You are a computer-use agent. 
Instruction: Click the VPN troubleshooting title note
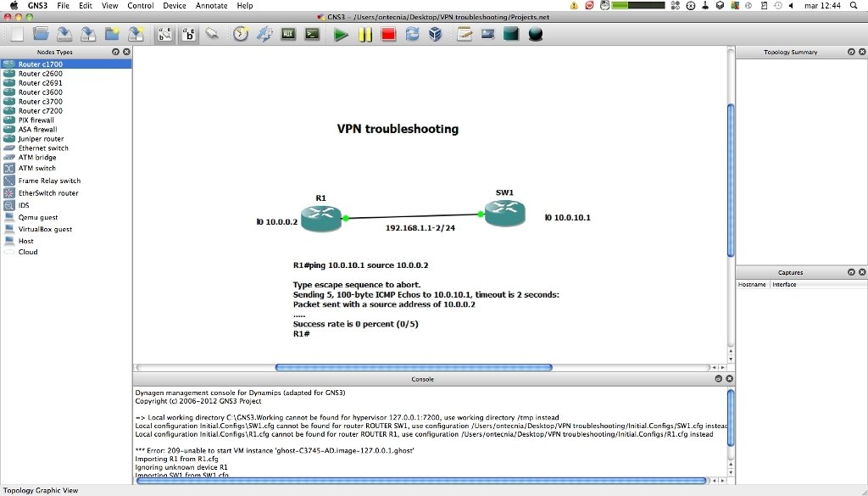point(398,129)
